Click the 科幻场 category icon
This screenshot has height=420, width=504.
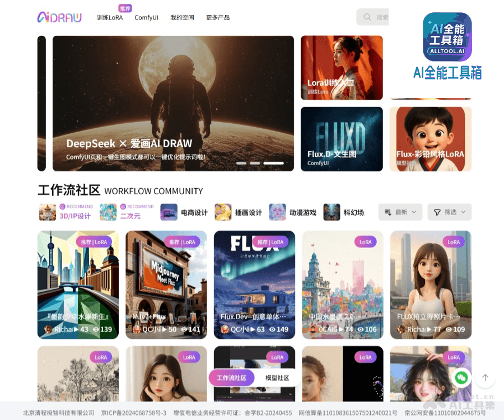(332, 212)
